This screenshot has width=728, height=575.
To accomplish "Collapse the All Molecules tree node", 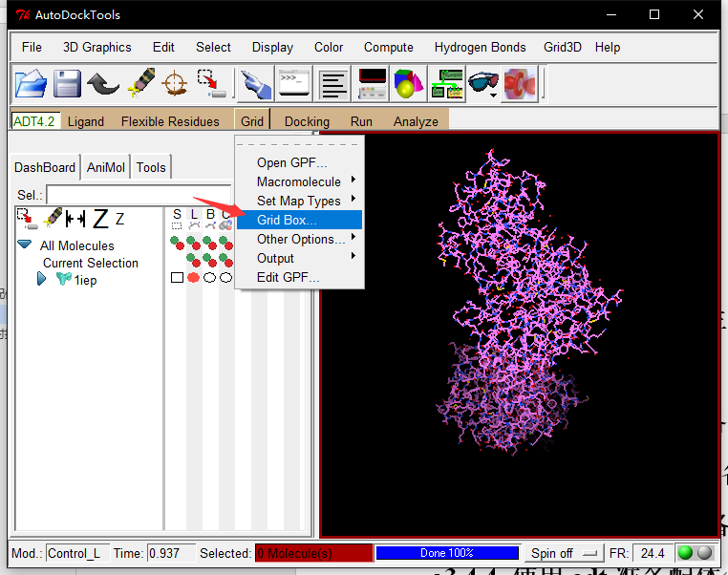I will (25, 245).
